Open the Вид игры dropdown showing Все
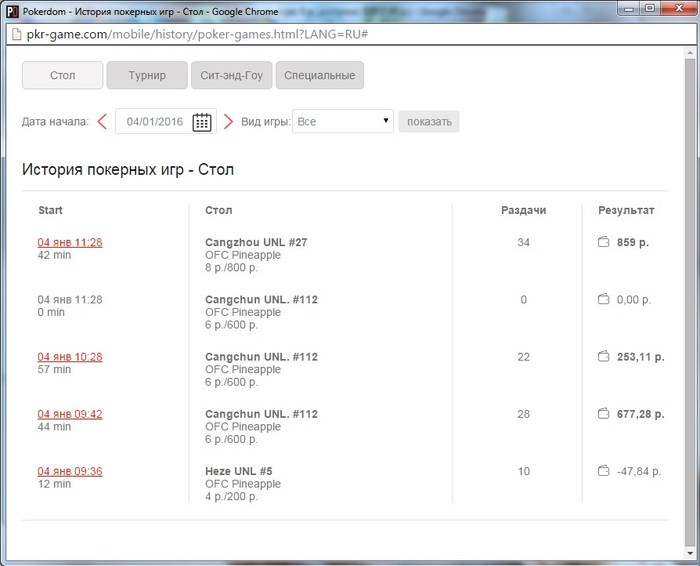Image resolution: width=700 pixels, height=566 pixels. (x=343, y=121)
